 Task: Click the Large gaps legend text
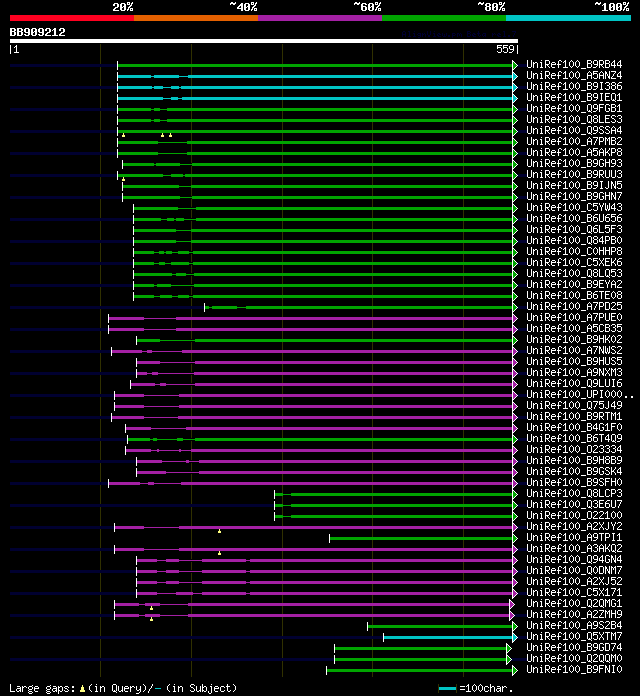[x=42, y=688]
